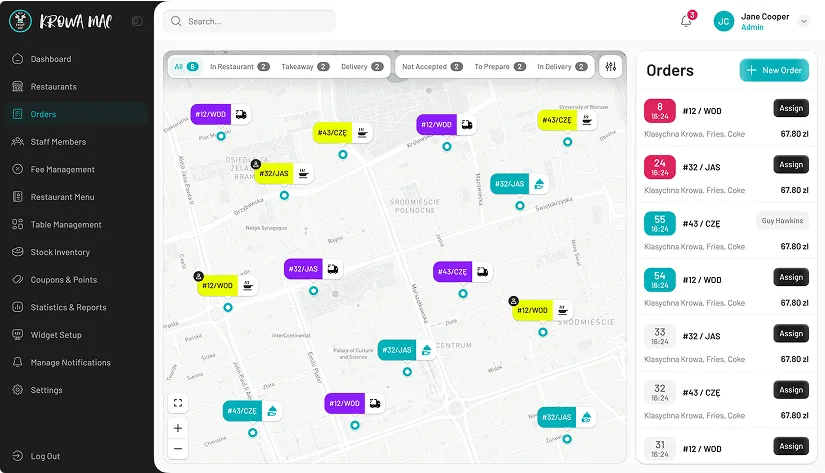Assign the first order #12 / WOD
Screen dimensions: 825x473
point(790,108)
